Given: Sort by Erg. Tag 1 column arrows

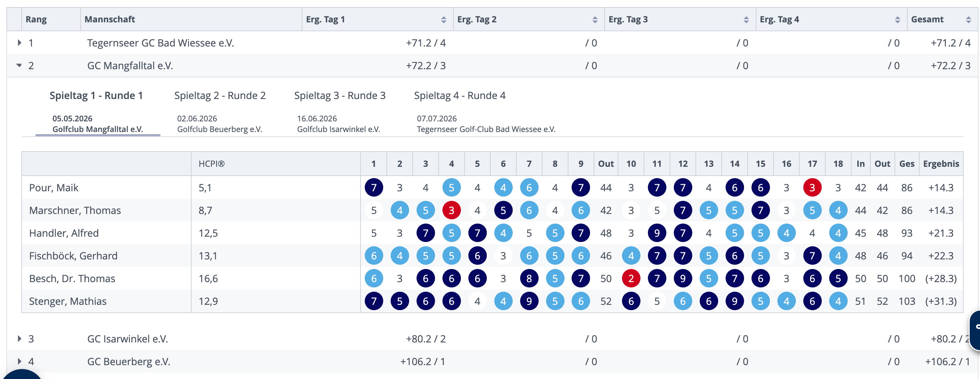Looking at the screenshot, I should coord(444,20).
